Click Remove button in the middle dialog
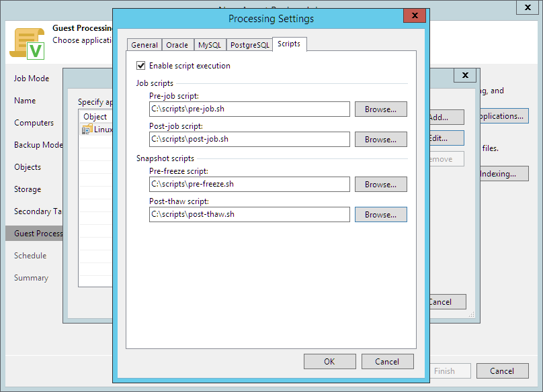 [x=447, y=159]
